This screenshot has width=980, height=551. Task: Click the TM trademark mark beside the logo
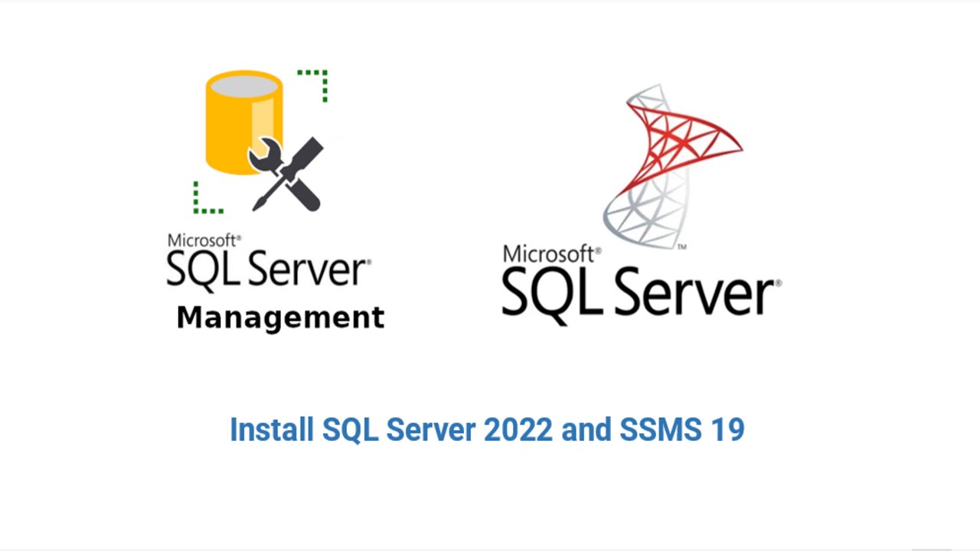[684, 245]
